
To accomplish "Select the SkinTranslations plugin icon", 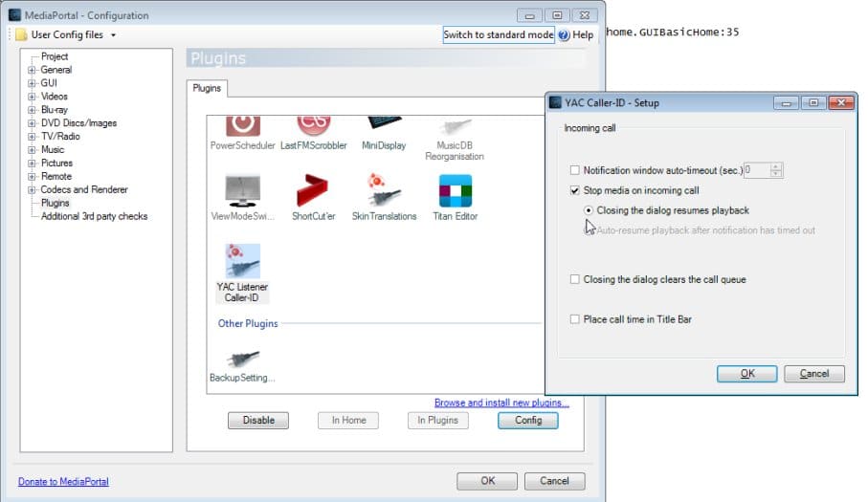I will pos(384,190).
